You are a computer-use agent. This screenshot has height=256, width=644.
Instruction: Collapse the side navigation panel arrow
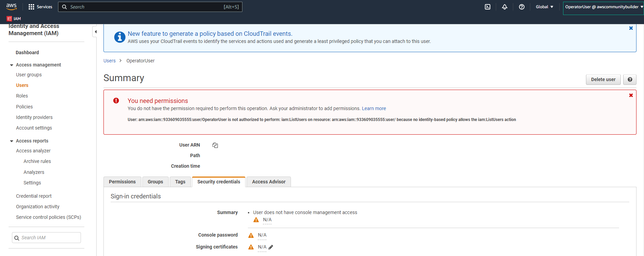click(x=95, y=32)
